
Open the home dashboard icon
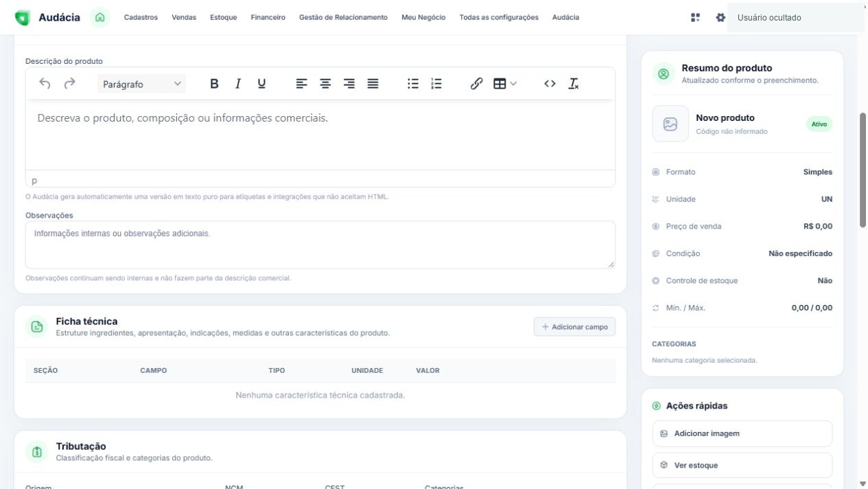[99, 17]
